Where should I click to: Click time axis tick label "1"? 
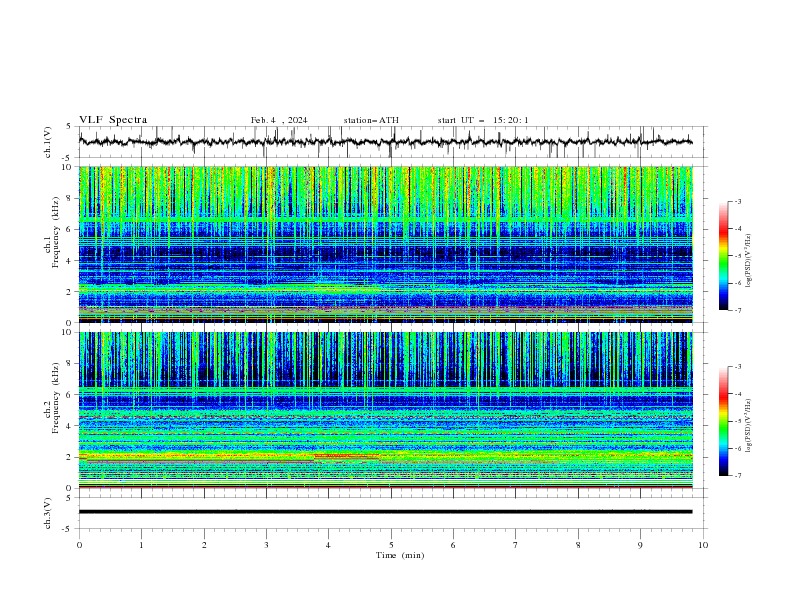[x=141, y=545]
